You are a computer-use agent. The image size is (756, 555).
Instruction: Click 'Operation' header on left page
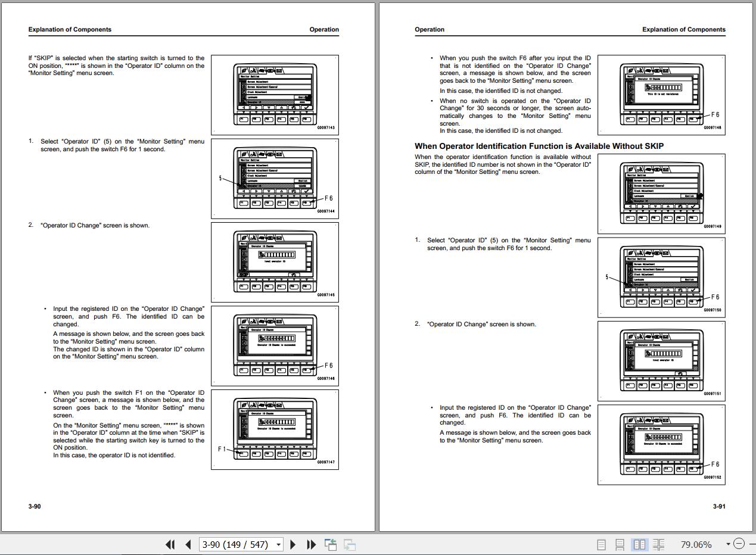(324, 29)
